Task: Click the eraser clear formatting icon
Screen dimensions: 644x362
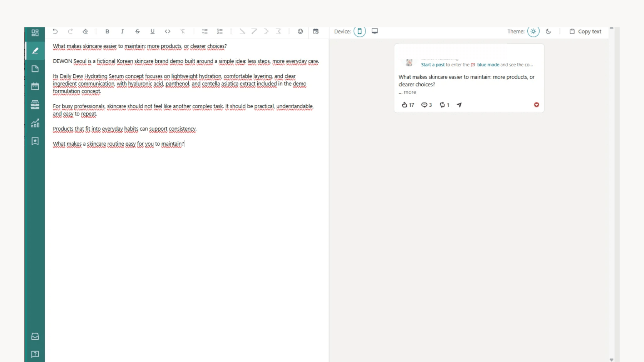Action: click(85, 32)
